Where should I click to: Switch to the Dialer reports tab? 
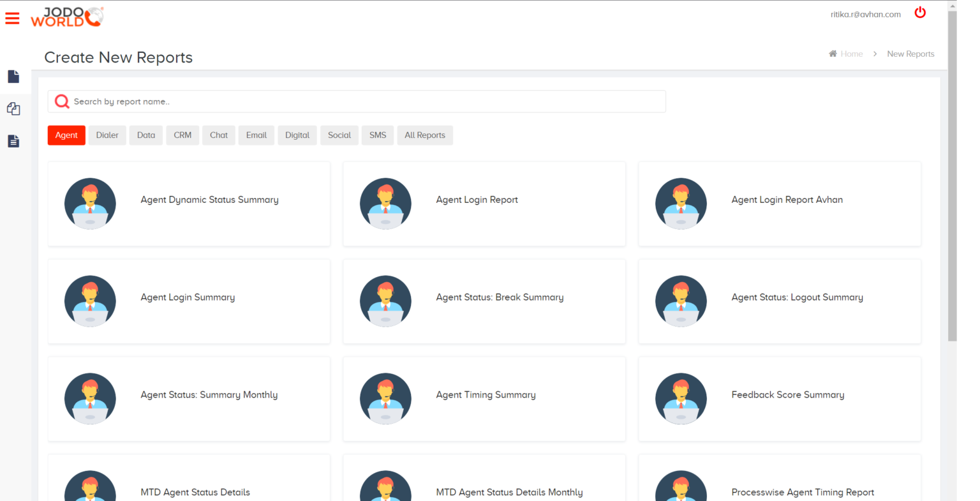click(x=107, y=135)
